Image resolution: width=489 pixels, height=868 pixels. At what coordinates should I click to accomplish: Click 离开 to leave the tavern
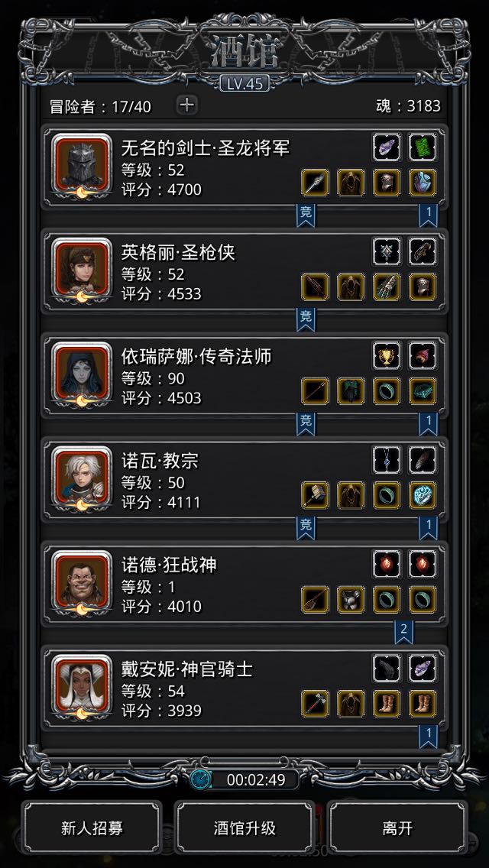click(x=397, y=829)
